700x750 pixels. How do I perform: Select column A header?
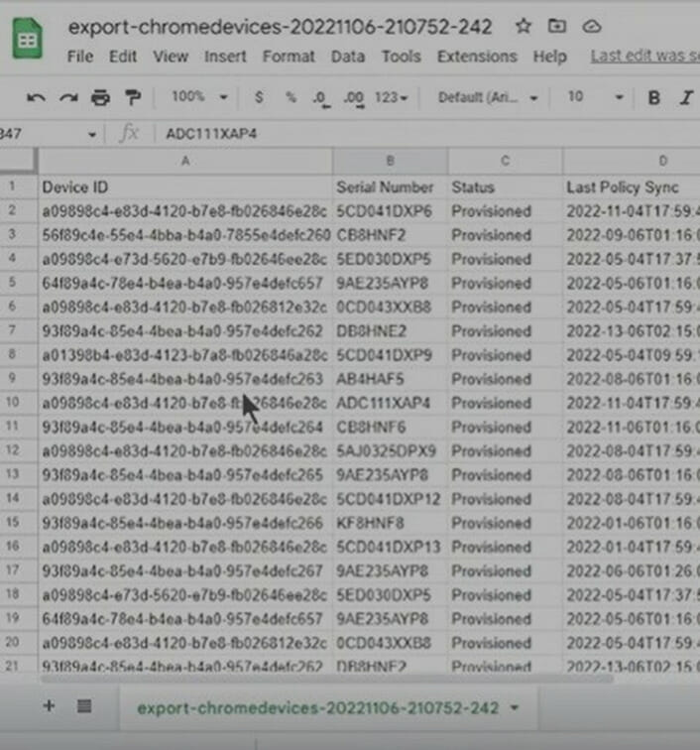[x=185, y=161]
